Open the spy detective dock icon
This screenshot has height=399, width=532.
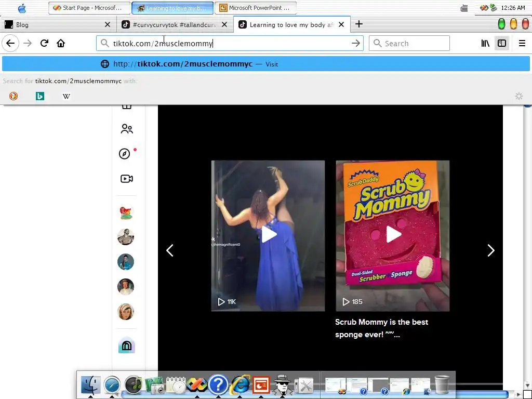point(282,385)
